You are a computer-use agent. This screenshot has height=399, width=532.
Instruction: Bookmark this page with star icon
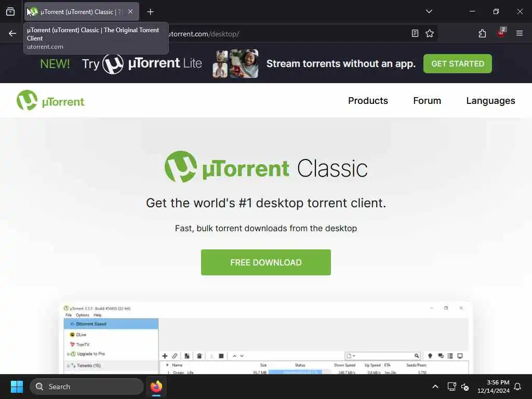[x=430, y=33]
